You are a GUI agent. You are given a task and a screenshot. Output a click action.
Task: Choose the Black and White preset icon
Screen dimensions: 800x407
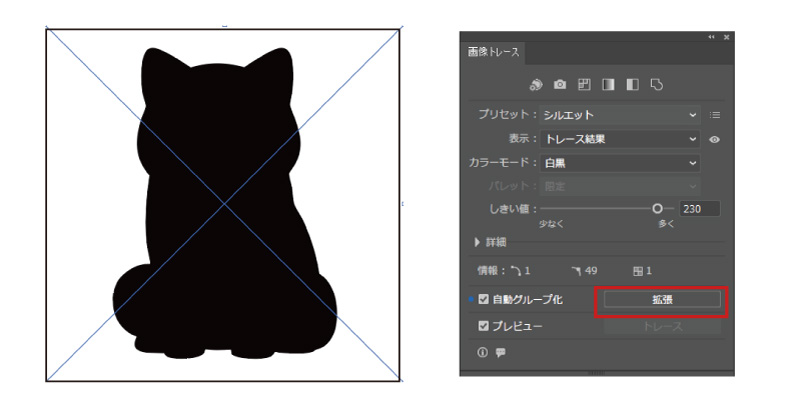(633, 85)
